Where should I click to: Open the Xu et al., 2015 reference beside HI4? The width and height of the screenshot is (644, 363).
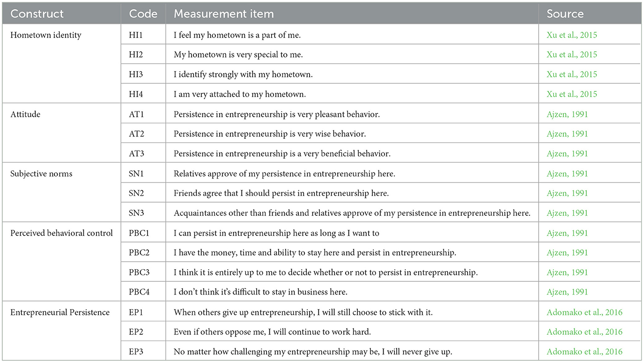[572, 94]
